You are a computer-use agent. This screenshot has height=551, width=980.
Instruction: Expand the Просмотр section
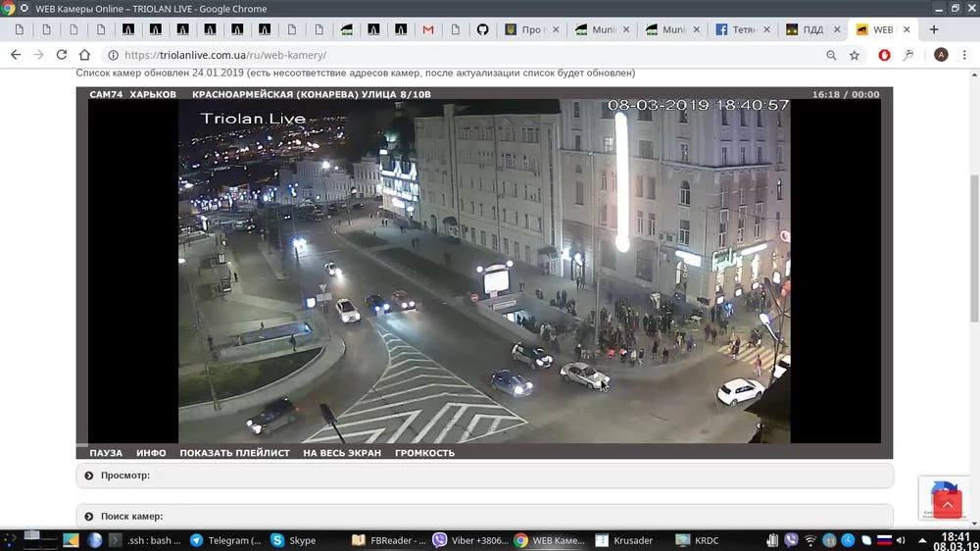click(124, 476)
